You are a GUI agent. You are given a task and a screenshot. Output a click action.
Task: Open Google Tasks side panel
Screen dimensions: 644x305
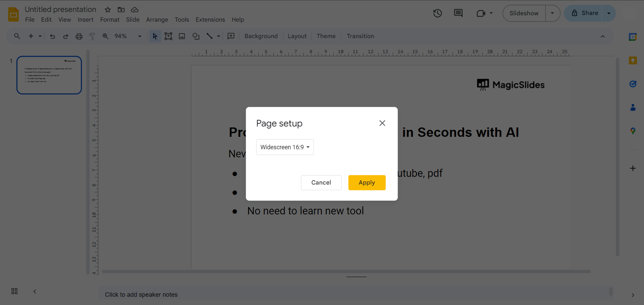[x=633, y=84]
